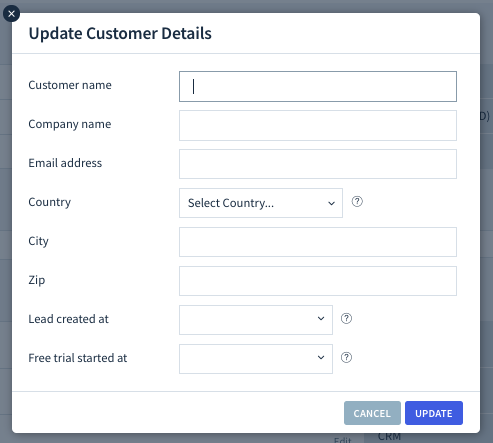Open the Free trial started at help icon
Viewport: 493px width, 443px height.
pos(346,357)
